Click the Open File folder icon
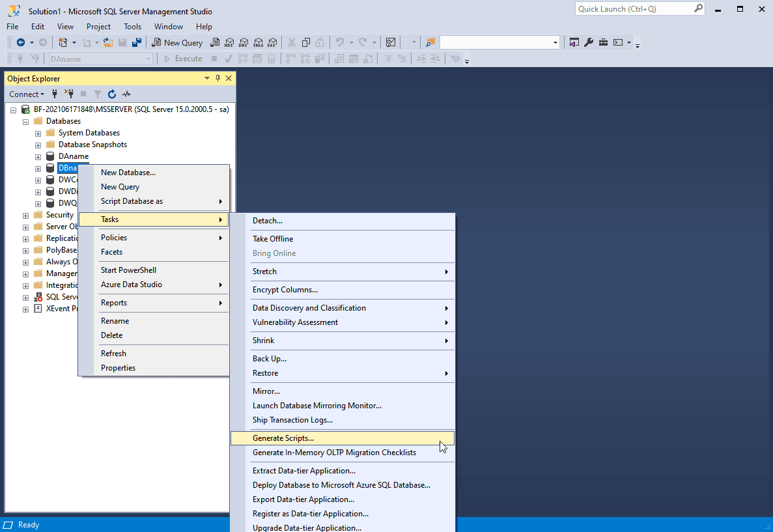773x532 pixels. 107,42
